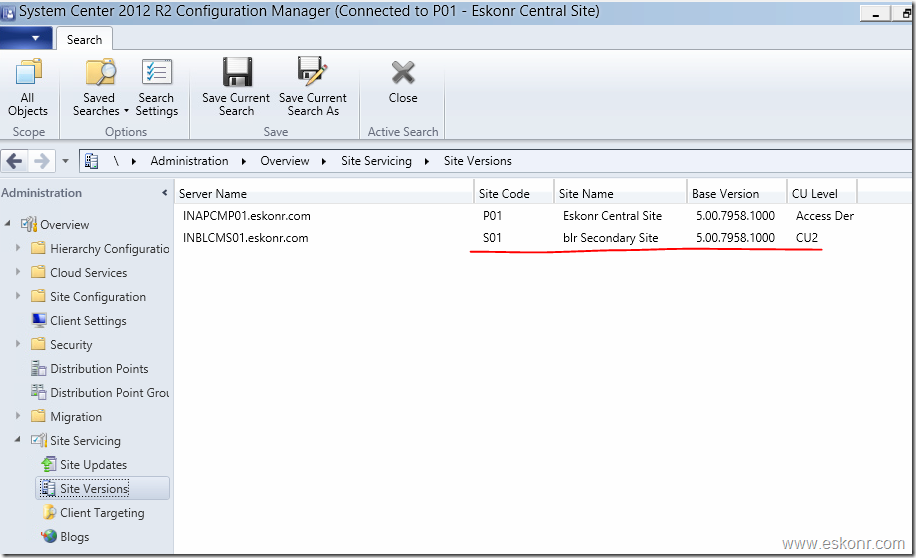Sort by the Site Code column header
The image size is (916, 558).
(514, 193)
